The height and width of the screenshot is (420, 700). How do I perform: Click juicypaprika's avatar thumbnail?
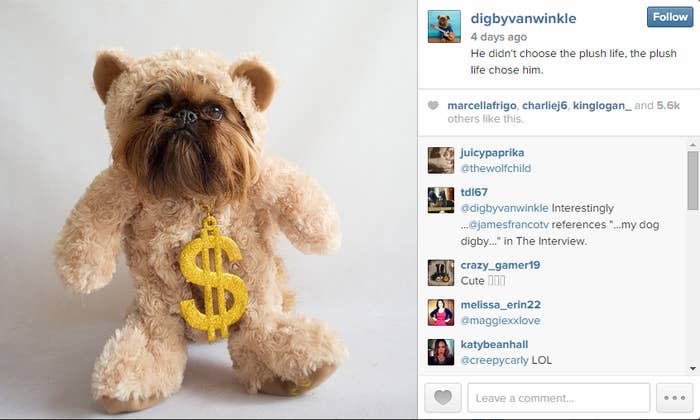pos(441,160)
